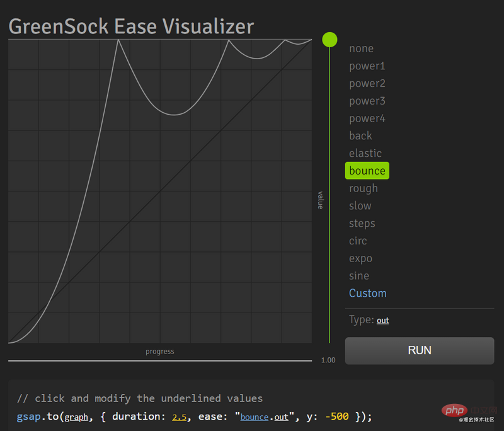504x431 pixels.
Task: Select the power1 ease
Action: (x=367, y=66)
